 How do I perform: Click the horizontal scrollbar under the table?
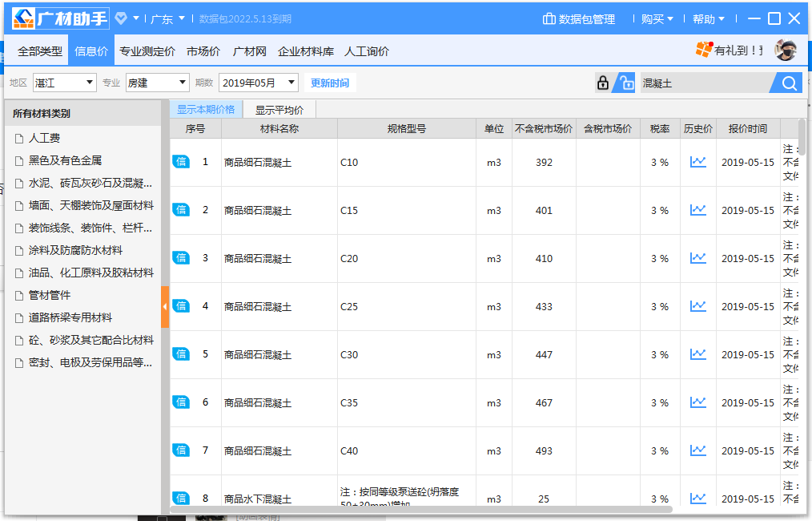[421, 510]
